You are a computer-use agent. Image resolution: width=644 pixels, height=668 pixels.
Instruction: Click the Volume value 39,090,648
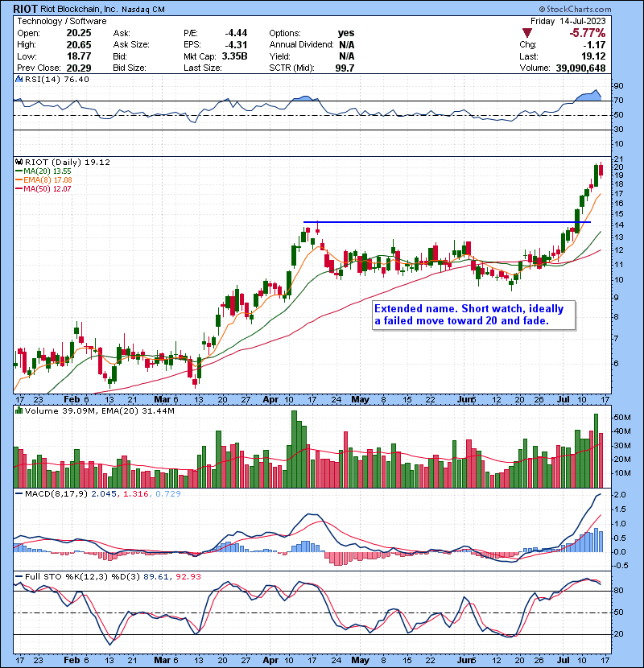(x=580, y=68)
